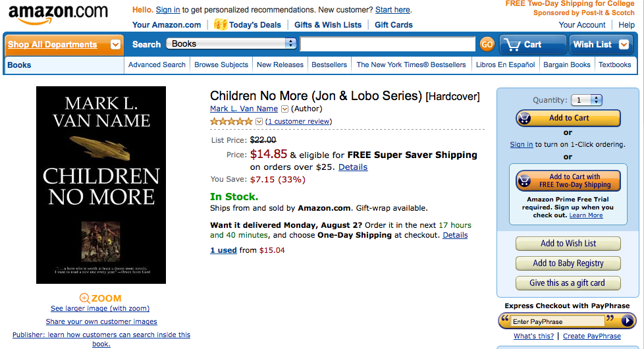Image resolution: width=644 pixels, height=349 pixels.
Task: Open the Mark L. Van Name author link
Action: pyautogui.click(x=244, y=109)
